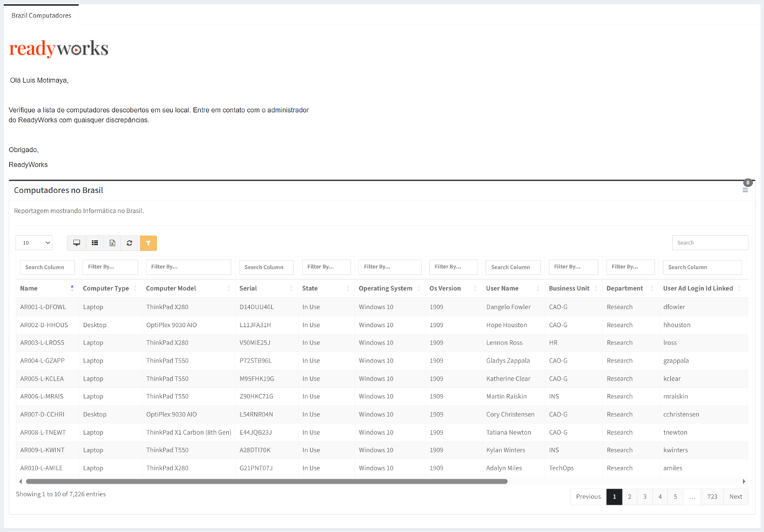The height and width of the screenshot is (532, 764).
Task: Select row AR009-L-KWINT
Action: click(382, 450)
